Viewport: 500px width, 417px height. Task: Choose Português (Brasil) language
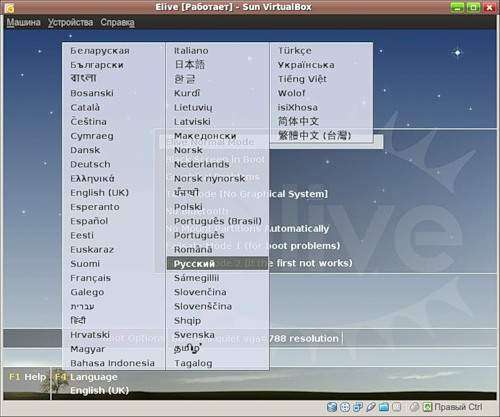(218, 221)
